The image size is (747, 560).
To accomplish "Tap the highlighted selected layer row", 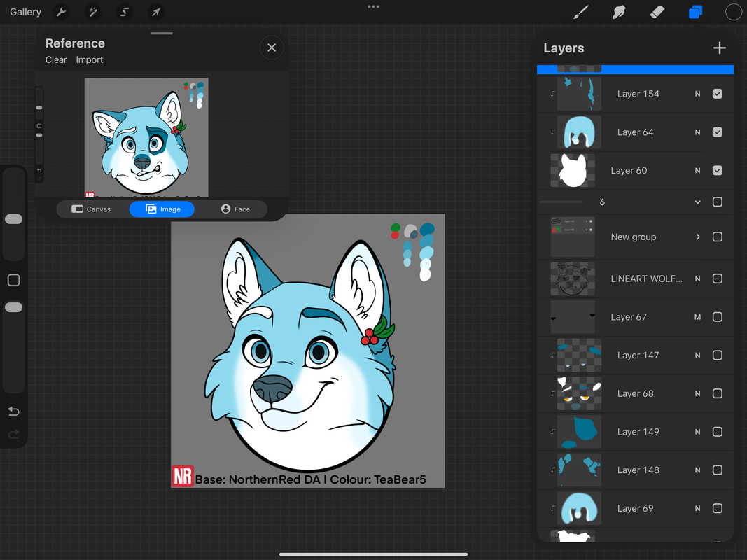I will click(x=635, y=69).
